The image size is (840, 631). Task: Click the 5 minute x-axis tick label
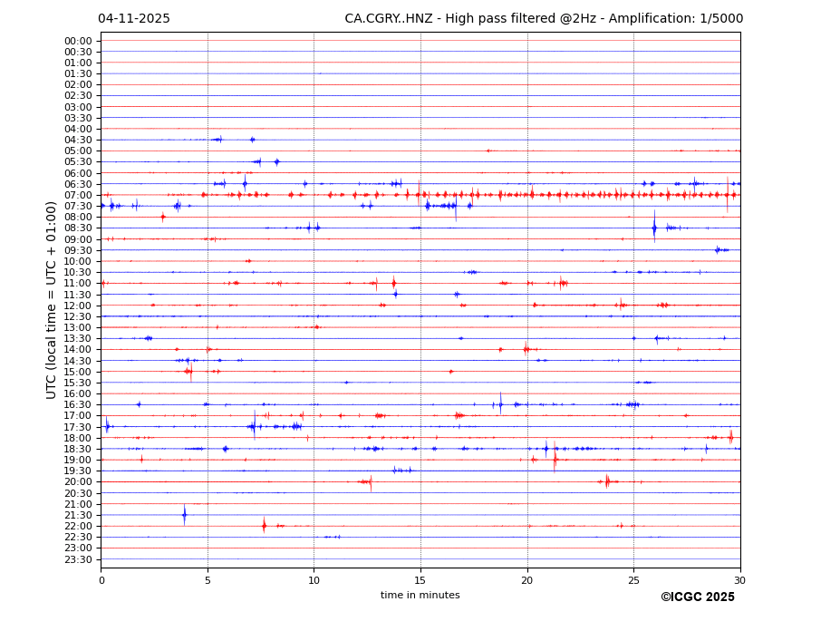click(x=208, y=580)
